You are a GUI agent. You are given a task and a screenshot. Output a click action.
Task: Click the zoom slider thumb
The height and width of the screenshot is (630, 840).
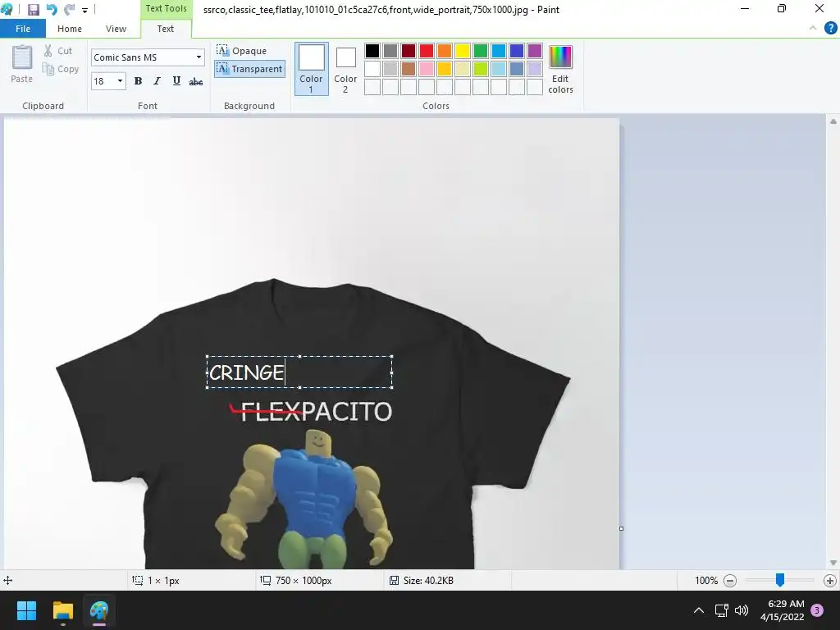(x=780, y=580)
